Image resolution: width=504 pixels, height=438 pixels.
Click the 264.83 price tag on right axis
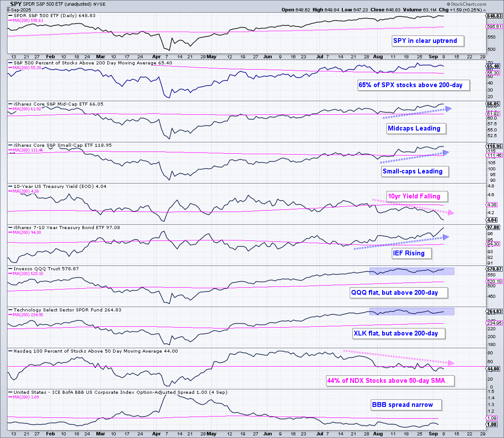(x=494, y=311)
